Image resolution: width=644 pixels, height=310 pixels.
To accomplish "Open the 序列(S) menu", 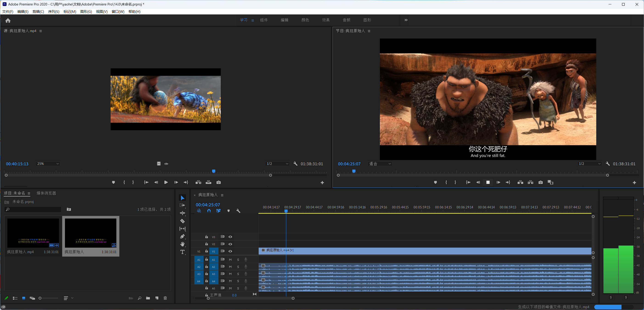I will (x=53, y=11).
